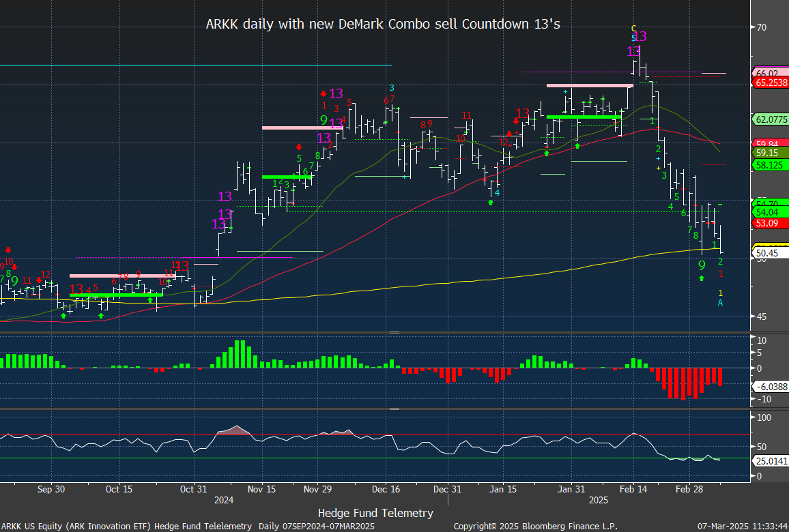Click the red down arrow beside the Nov 29 magenta 13
The width and height of the screenshot is (789, 532).
(323, 94)
